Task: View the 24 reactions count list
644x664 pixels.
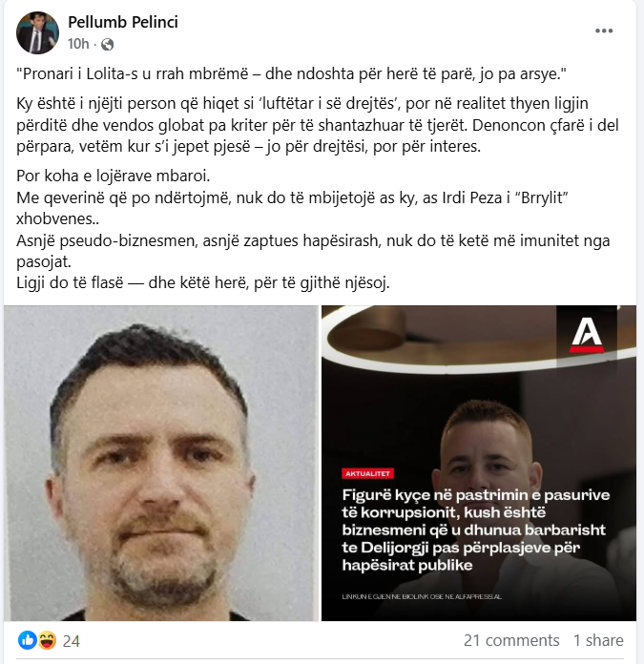Action: (72, 641)
